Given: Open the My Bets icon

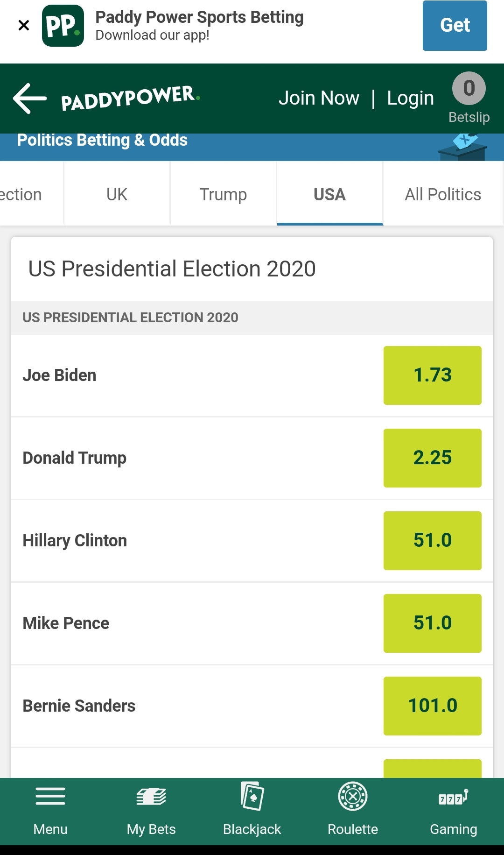Looking at the screenshot, I should [x=151, y=797].
